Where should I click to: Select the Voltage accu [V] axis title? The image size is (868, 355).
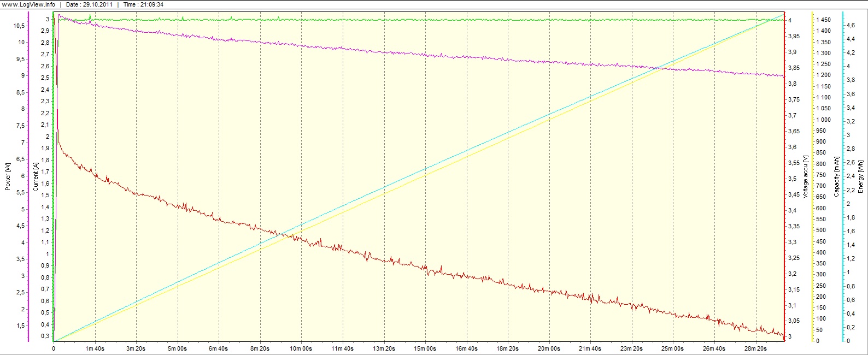pos(806,176)
